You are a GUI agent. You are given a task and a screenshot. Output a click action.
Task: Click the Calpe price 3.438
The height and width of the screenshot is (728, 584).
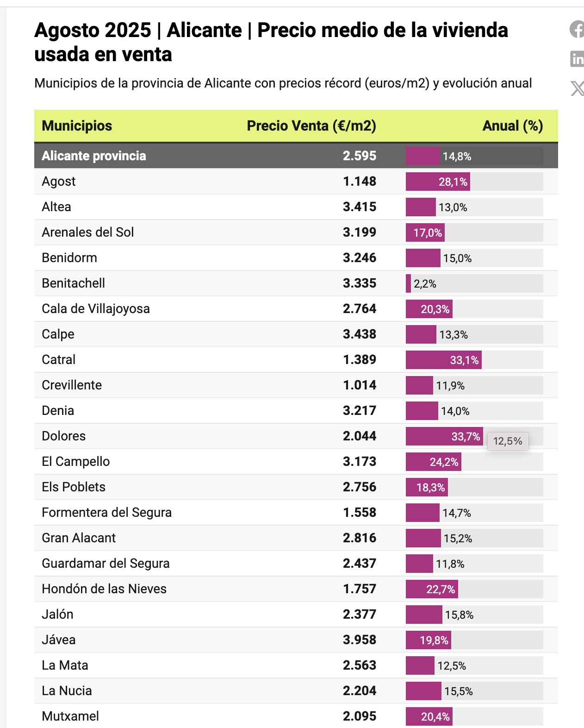pos(360,334)
